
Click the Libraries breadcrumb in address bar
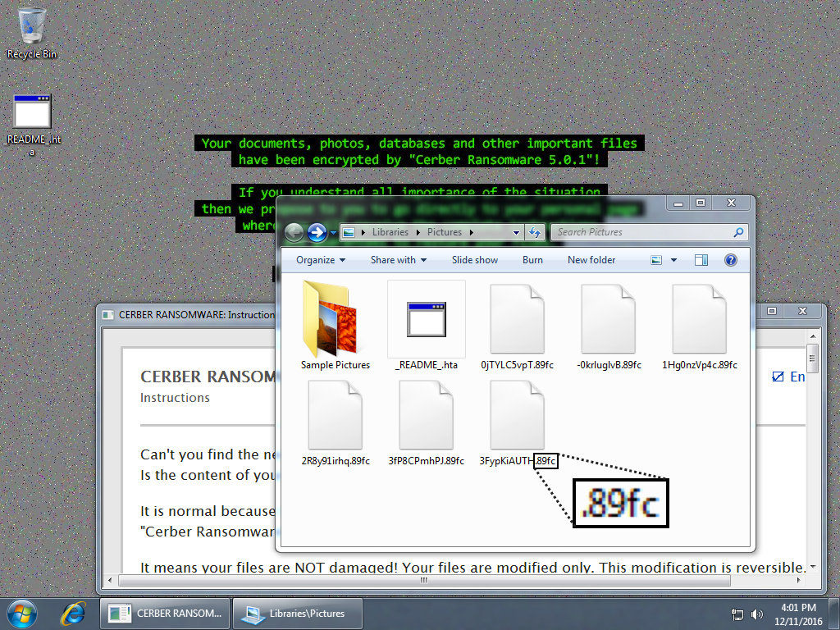(390, 232)
